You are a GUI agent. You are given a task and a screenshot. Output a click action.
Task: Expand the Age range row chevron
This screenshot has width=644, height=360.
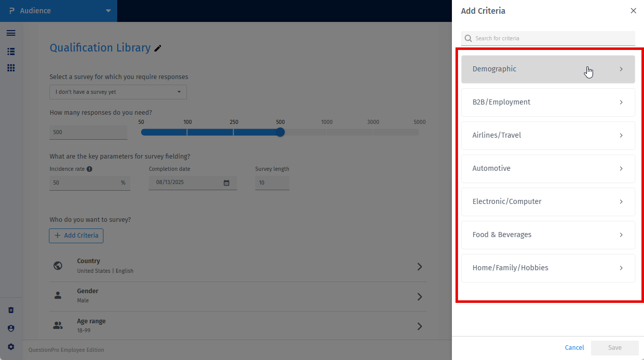pyautogui.click(x=419, y=326)
